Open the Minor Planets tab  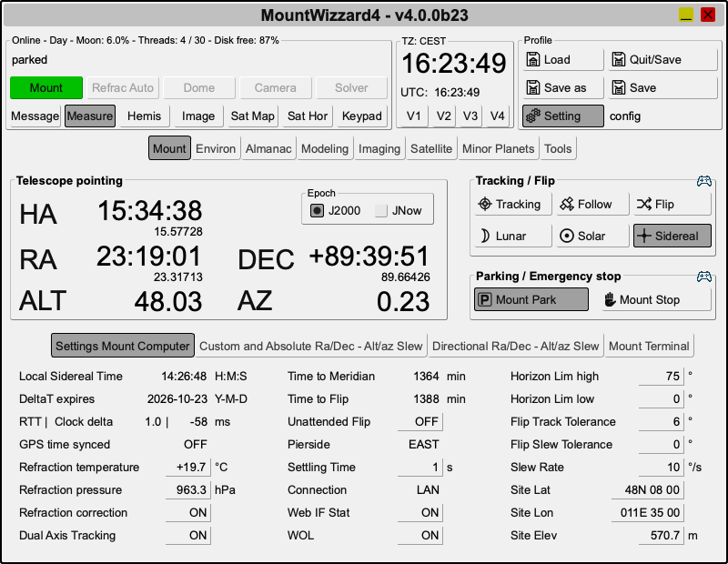tap(498, 148)
